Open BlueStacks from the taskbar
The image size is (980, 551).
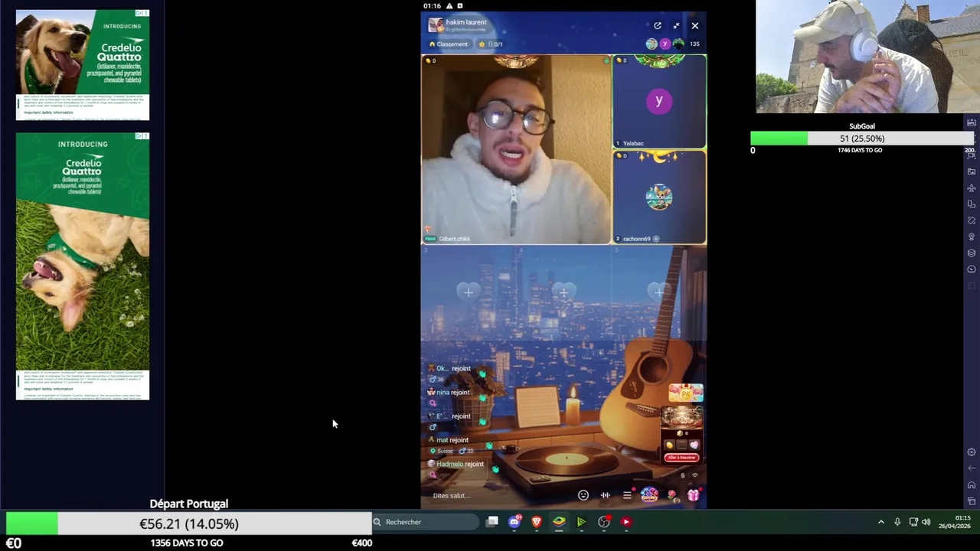coord(559,522)
